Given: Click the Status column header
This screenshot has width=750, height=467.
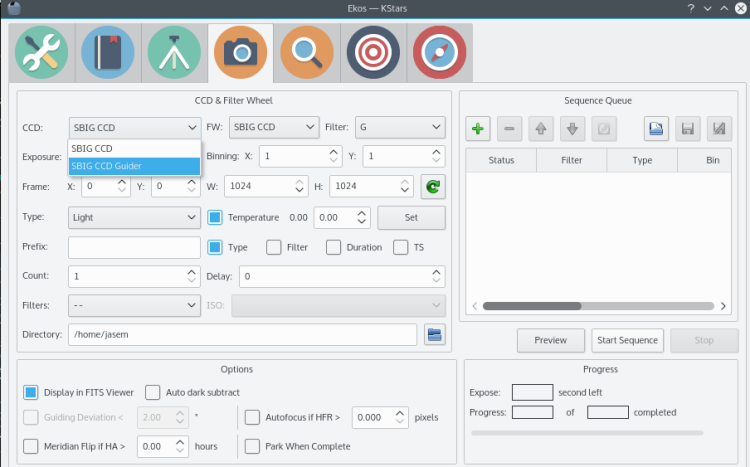Looking at the screenshot, I should (x=501, y=160).
